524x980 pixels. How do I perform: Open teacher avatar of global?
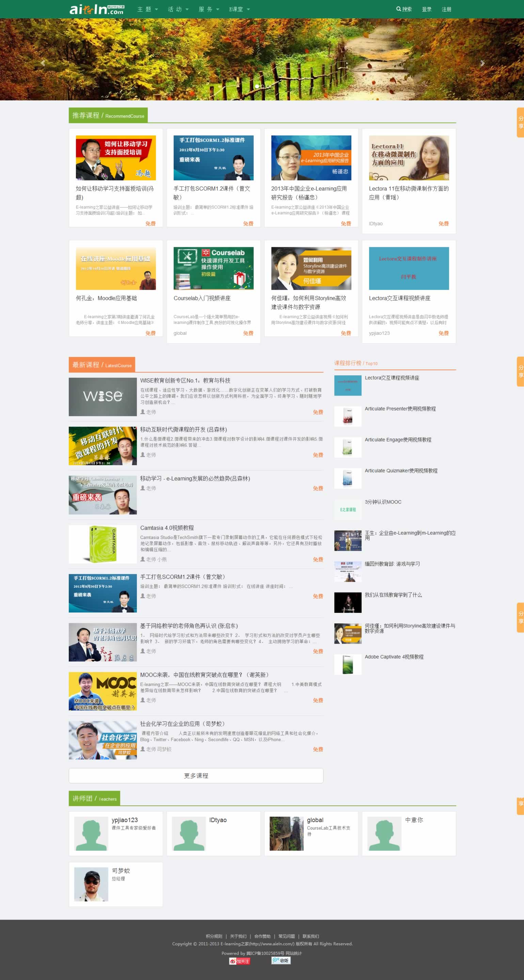click(x=286, y=834)
